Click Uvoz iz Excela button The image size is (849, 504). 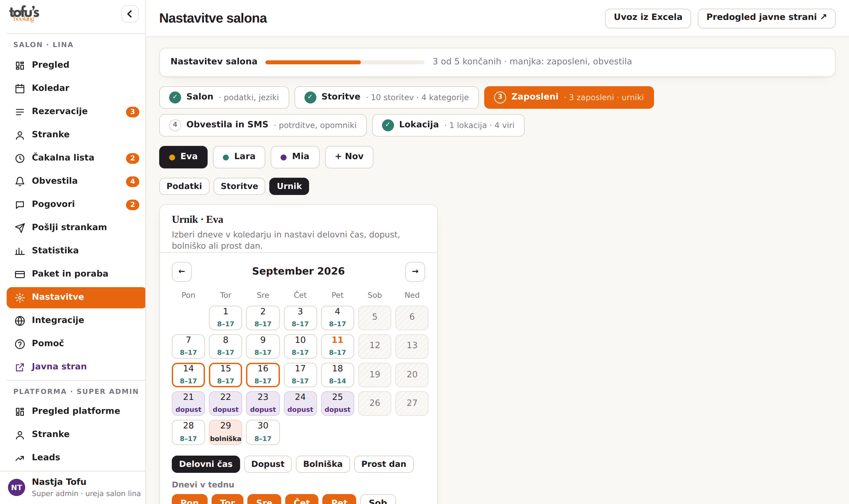[x=648, y=18]
